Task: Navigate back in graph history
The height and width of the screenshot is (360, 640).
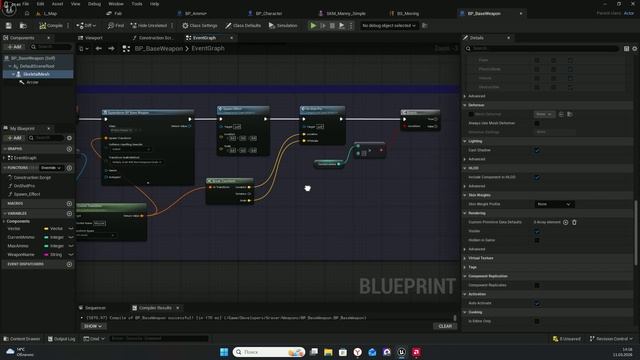Action: pos(98,49)
